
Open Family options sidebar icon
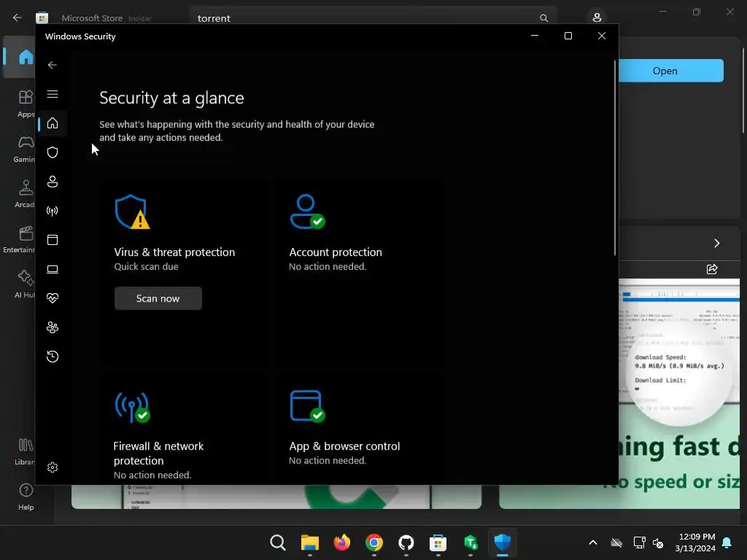(x=53, y=327)
